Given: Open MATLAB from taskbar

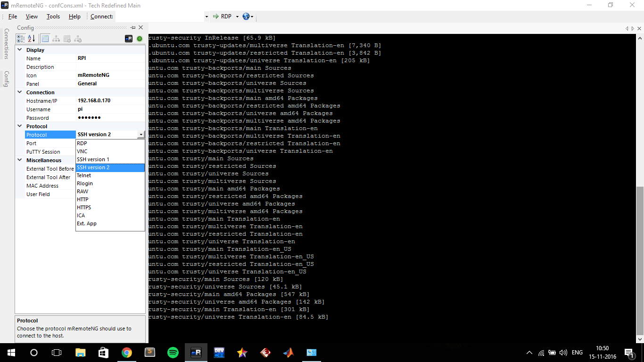Looking at the screenshot, I should 288,352.
